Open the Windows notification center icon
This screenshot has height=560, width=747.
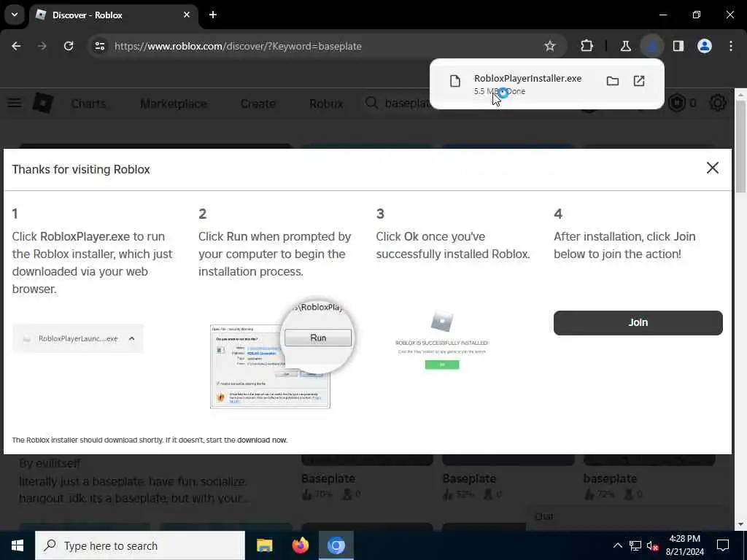pyautogui.click(x=723, y=545)
